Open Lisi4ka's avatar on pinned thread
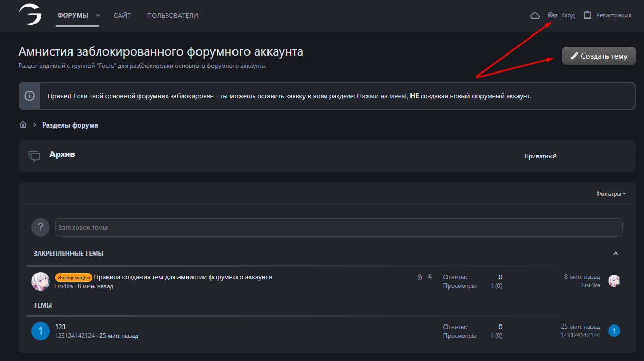 pos(41,281)
